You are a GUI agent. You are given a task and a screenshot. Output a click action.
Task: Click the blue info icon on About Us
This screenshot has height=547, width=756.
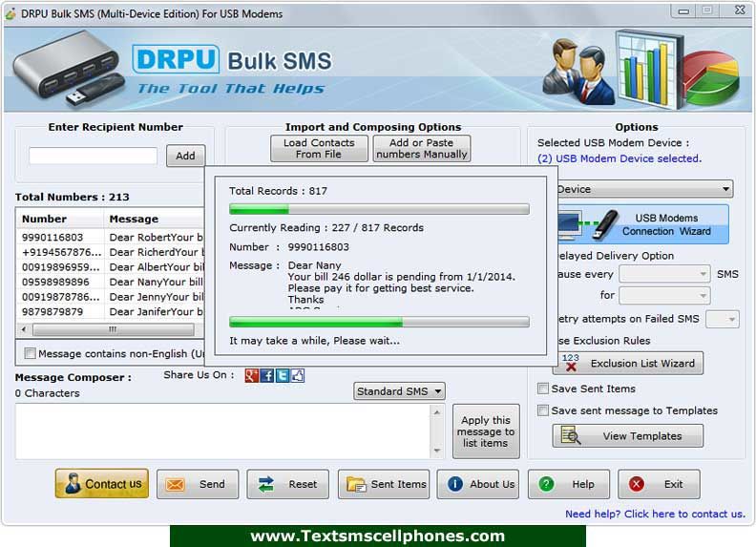(x=454, y=484)
